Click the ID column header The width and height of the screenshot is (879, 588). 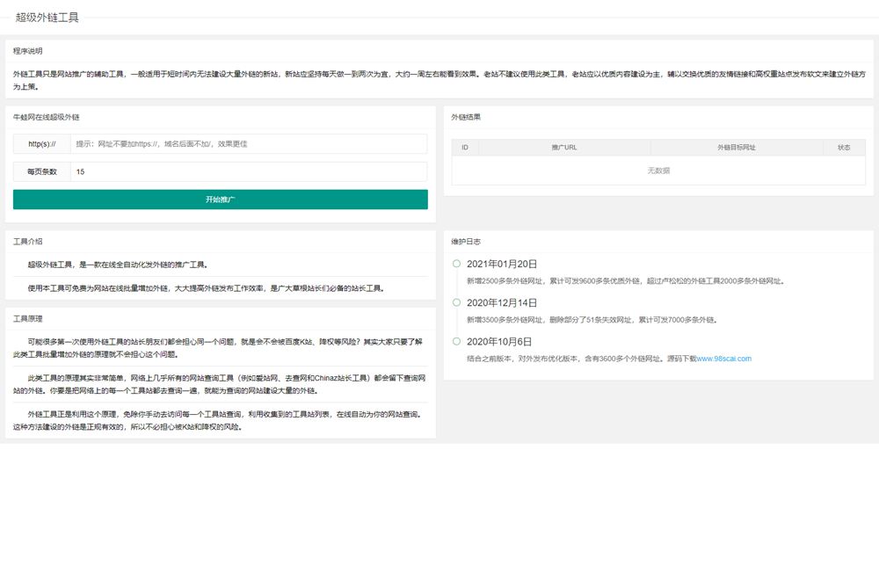coord(465,147)
